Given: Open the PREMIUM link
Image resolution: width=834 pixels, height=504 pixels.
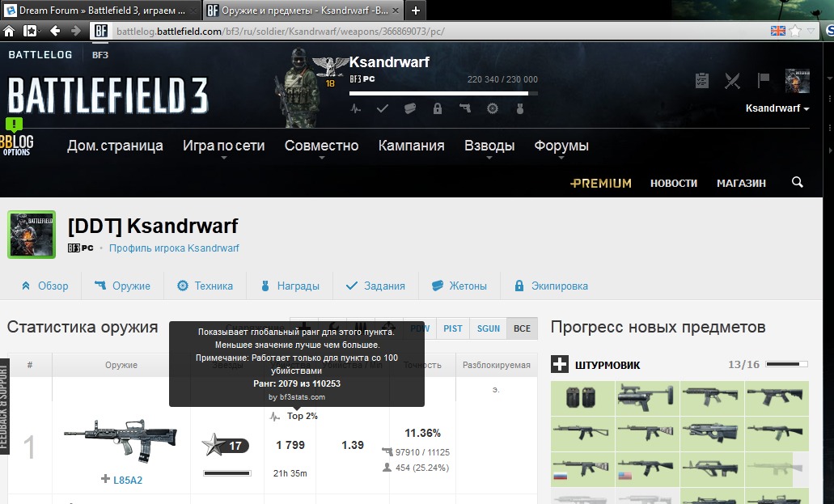Looking at the screenshot, I should pos(600,183).
